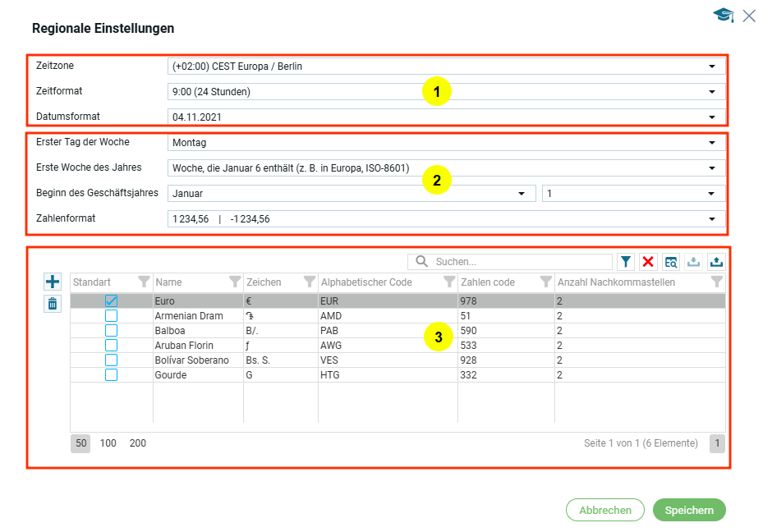Click the upload icon at toolbar's right end
The width and height of the screenshot is (763, 532).
coord(715,262)
